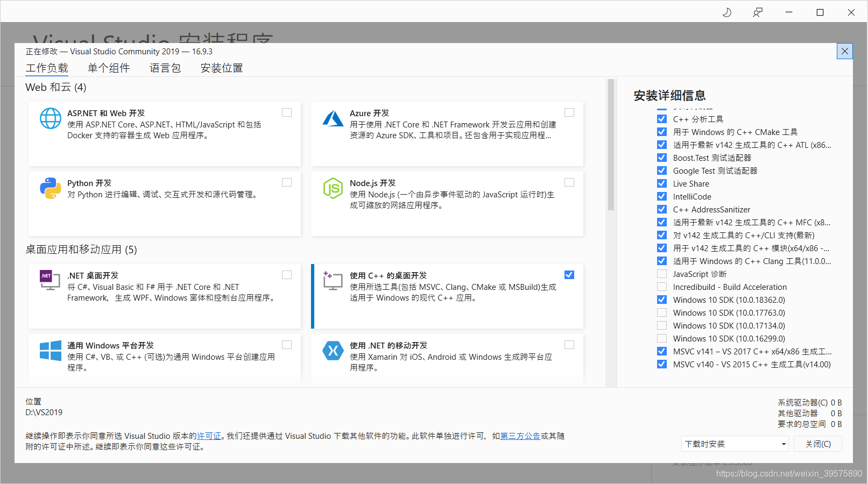This screenshot has height=484, width=868.
Task: Check Incredibuild - Build Acceleration
Action: coord(662,287)
